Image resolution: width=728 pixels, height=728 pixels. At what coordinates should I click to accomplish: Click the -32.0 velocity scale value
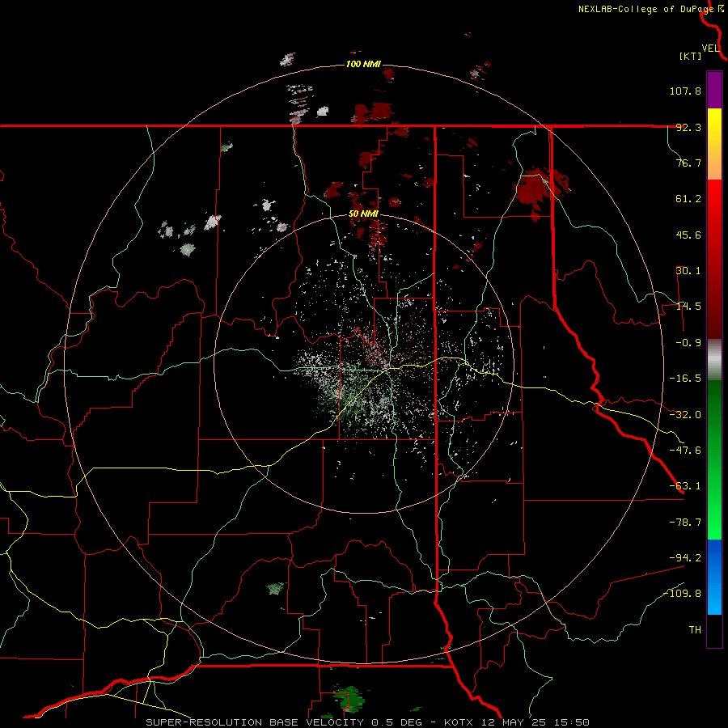coord(685,415)
